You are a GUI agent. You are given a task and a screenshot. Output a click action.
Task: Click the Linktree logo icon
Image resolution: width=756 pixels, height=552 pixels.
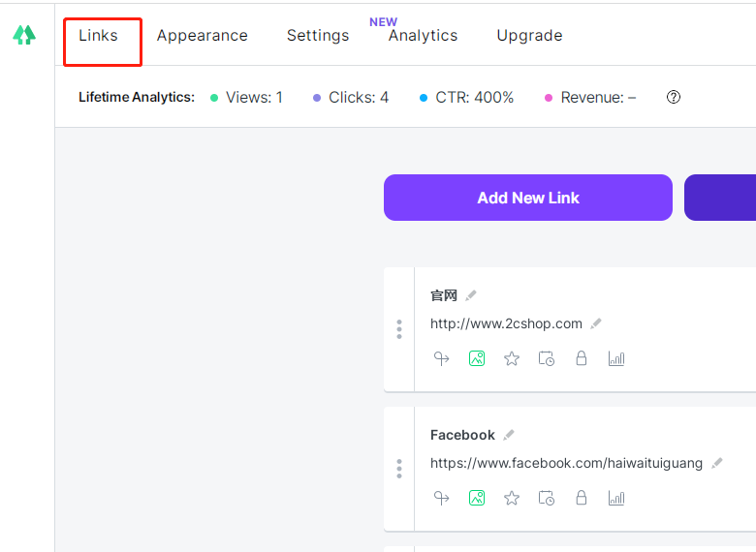(24, 35)
